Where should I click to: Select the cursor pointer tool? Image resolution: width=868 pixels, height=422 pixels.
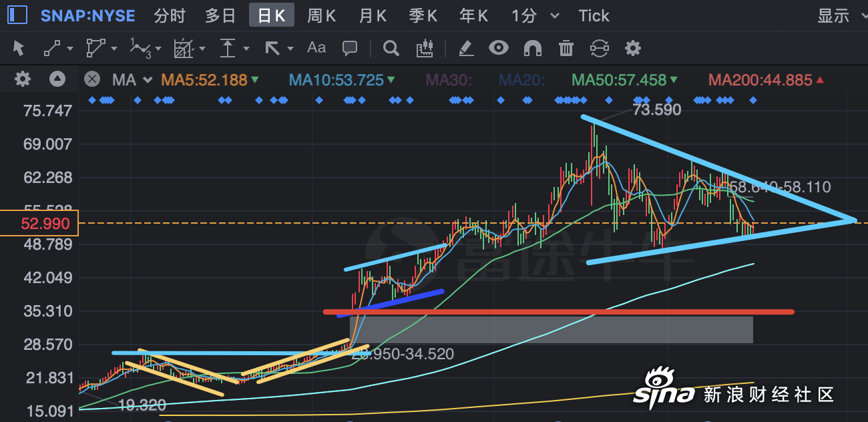(18, 48)
